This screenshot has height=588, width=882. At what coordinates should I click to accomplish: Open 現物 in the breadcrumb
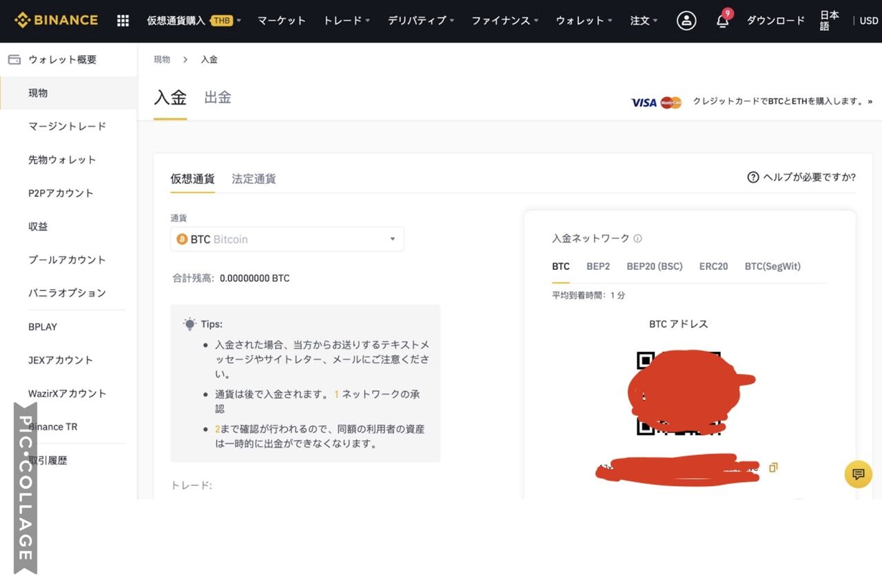click(161, 59)
